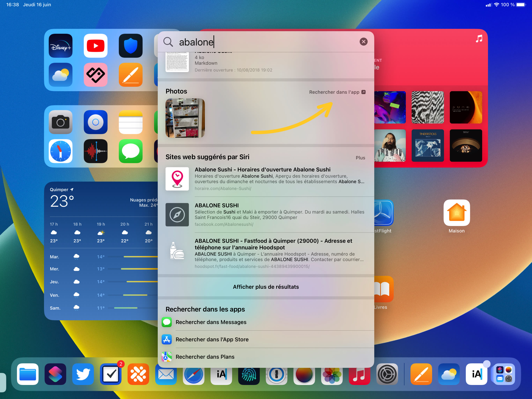Open the blue shield security app
The height and width of the screenshot is (399, 532).
coord(131,46)
